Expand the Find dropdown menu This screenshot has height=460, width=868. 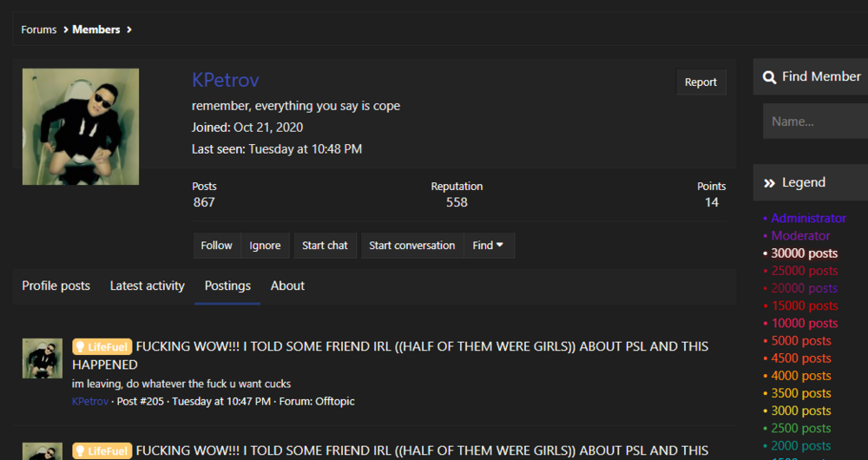click(489, 246)
